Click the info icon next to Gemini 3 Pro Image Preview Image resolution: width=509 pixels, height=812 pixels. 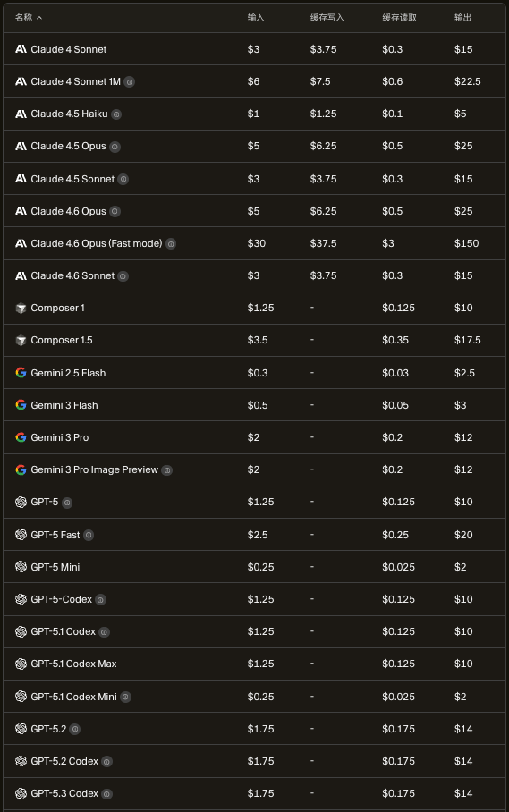click(x=166, y=470)
